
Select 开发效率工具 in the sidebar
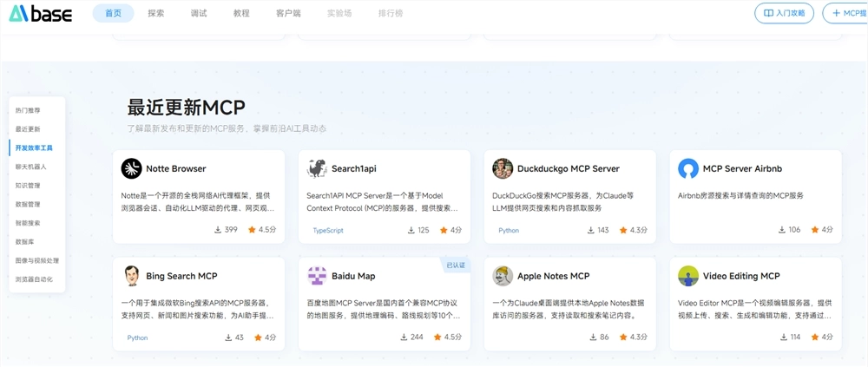coord(35,147)
